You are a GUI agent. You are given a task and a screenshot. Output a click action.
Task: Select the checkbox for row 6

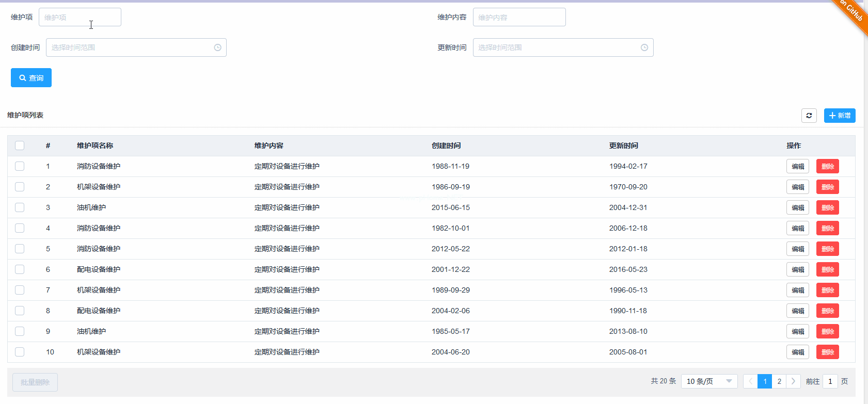tap(20, 269)
